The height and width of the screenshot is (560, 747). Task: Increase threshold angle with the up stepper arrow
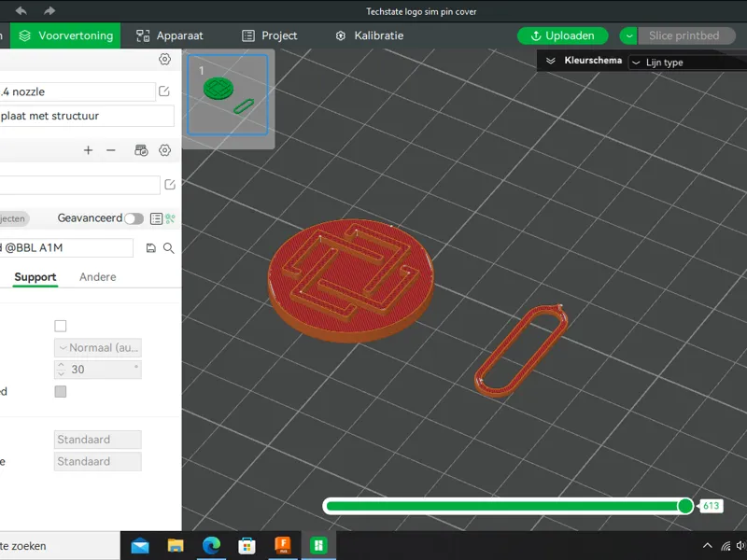click(61, 365)
